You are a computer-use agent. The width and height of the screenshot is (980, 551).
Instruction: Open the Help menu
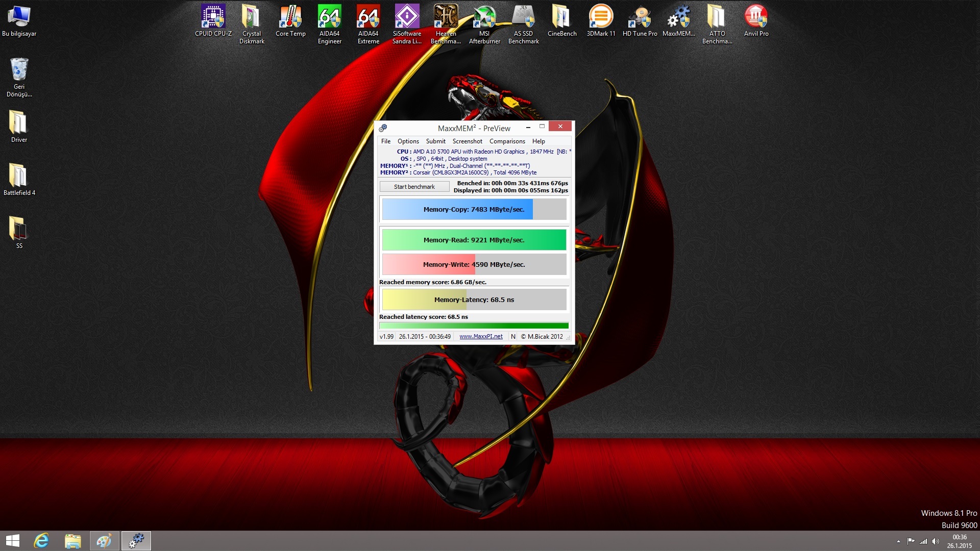[538, 141]
